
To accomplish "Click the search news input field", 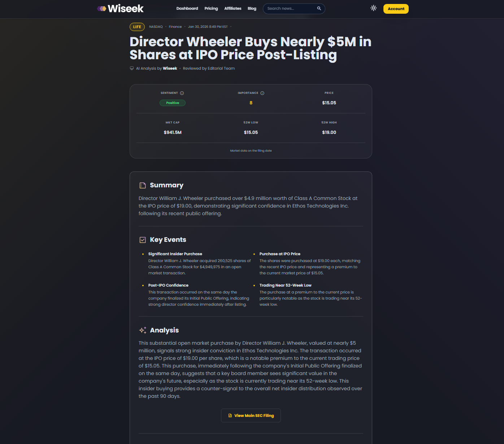I will (x=289, y=8).
